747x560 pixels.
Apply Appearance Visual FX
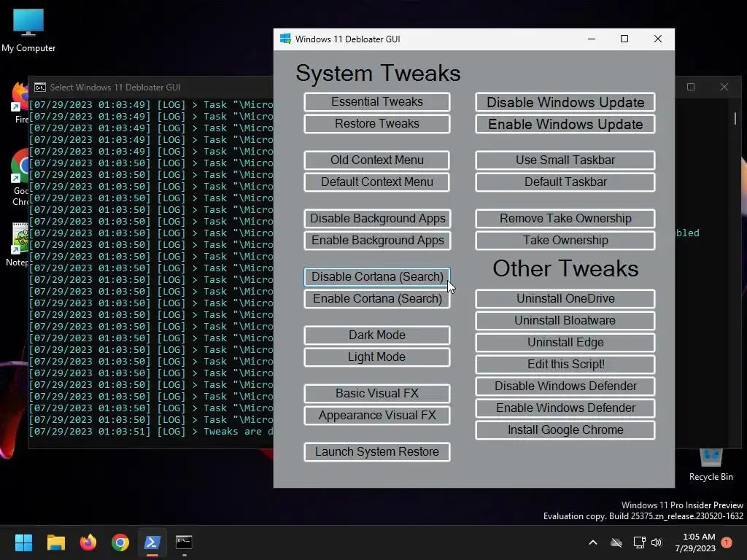tap(377, 416)
